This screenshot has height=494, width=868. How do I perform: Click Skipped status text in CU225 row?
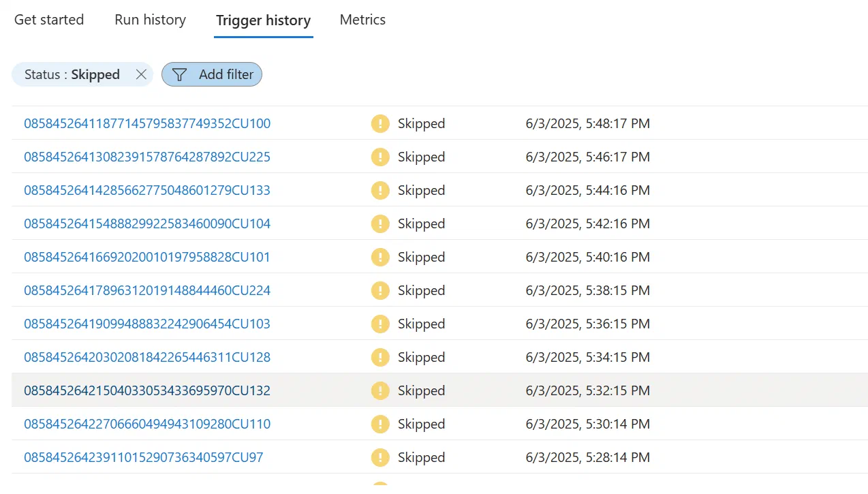click(x=421, y=157)
